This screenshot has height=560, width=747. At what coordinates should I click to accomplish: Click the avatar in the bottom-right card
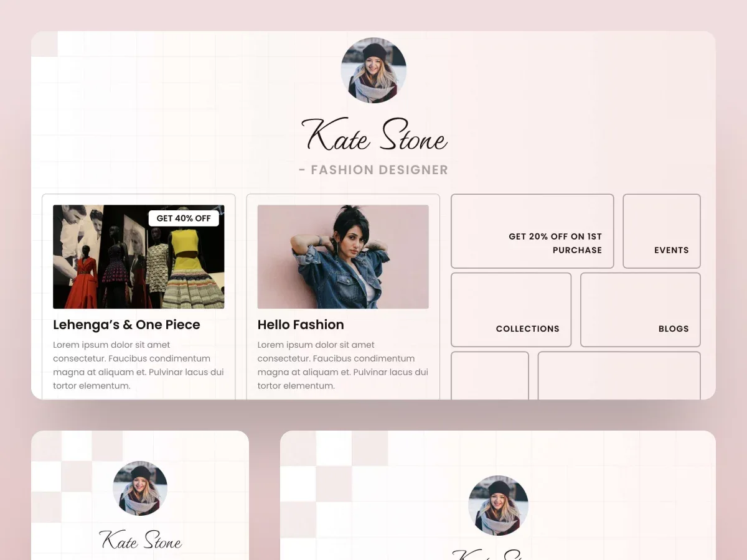(498, 506)
